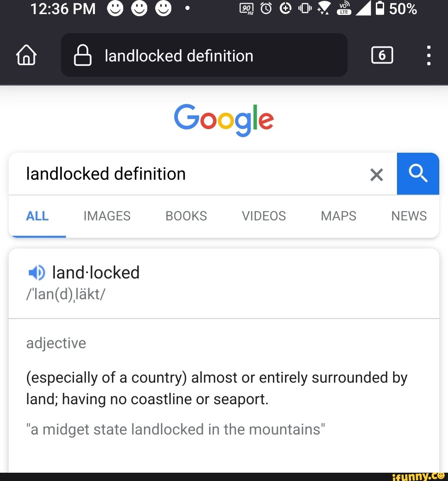Open the tab switcher showing 6 tabs
The image size is (448, 481).
pos(382,55)
